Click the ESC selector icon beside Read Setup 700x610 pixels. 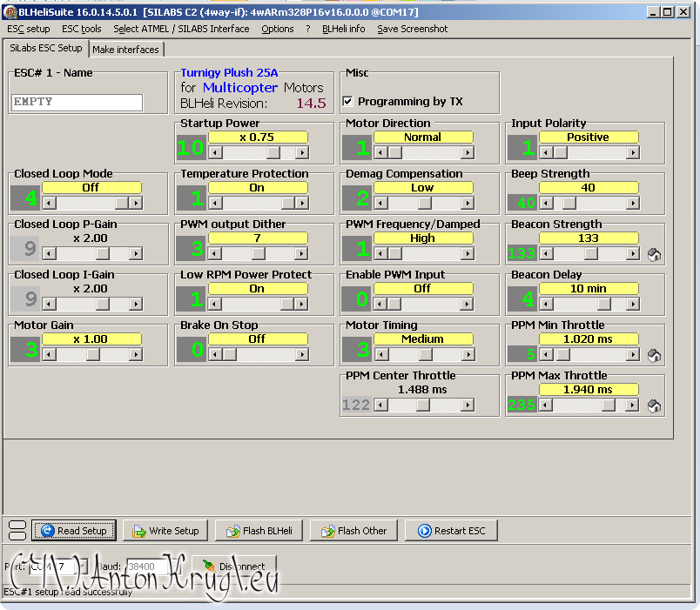click(17, 530)
